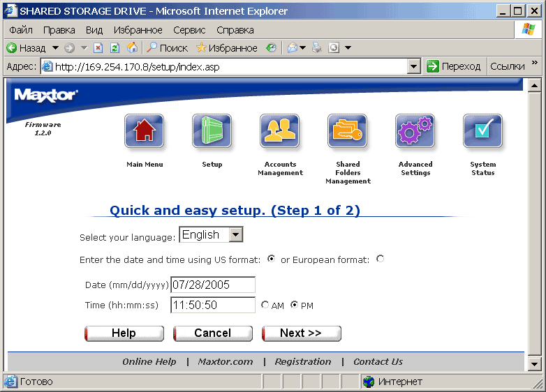Open the Registration footer link
Image resolution: width=546 pixels, height=392 pixels.
[x=303, y=362]
